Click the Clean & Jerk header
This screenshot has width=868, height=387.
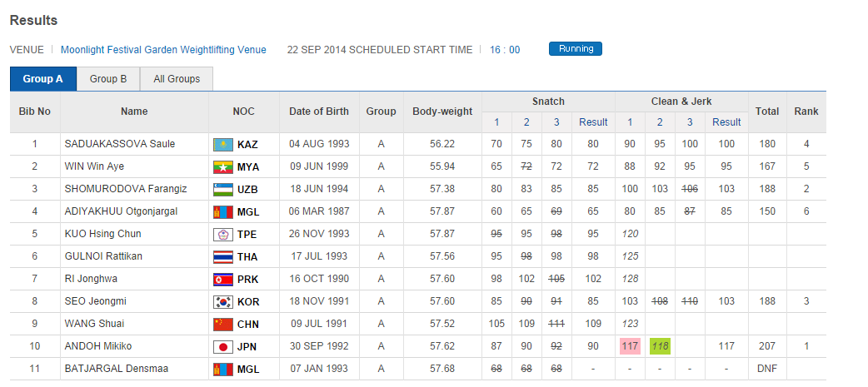[681, 102]
